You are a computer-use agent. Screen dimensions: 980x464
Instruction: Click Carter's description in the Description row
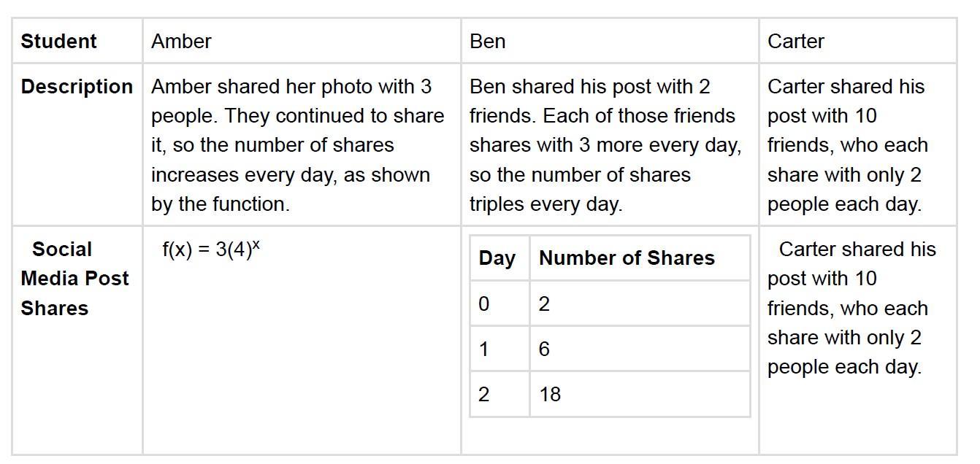(x=848, y=145)
